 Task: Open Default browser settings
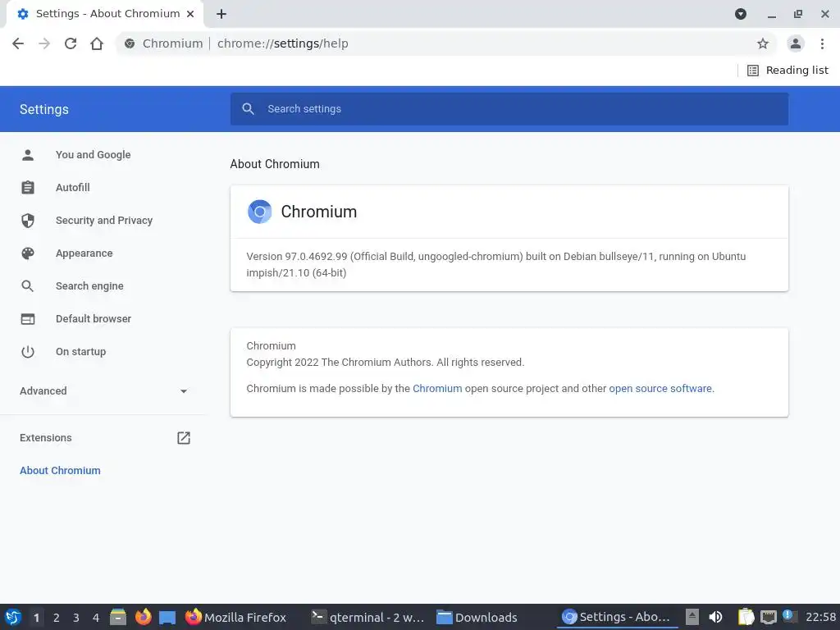(94, 319)
